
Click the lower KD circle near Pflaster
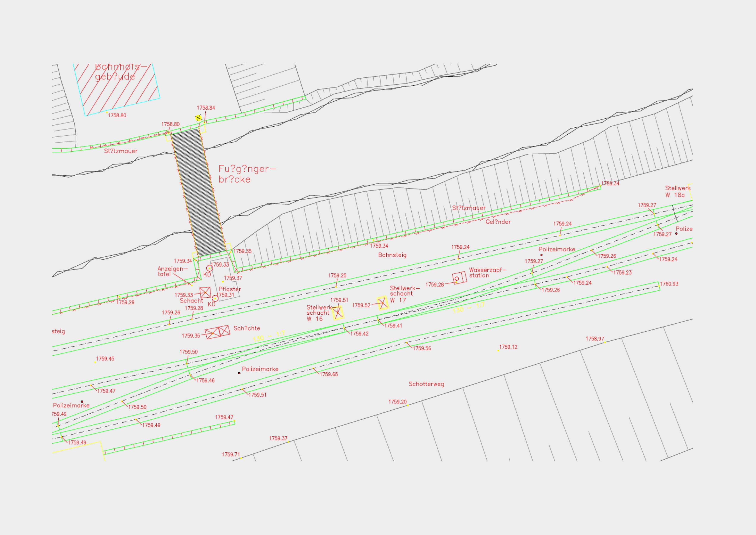[215, 298]
